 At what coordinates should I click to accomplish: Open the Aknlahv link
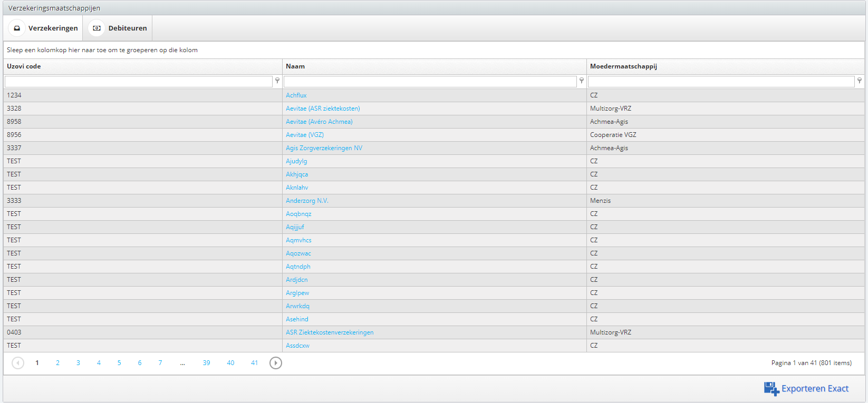(x=297, y=188)
